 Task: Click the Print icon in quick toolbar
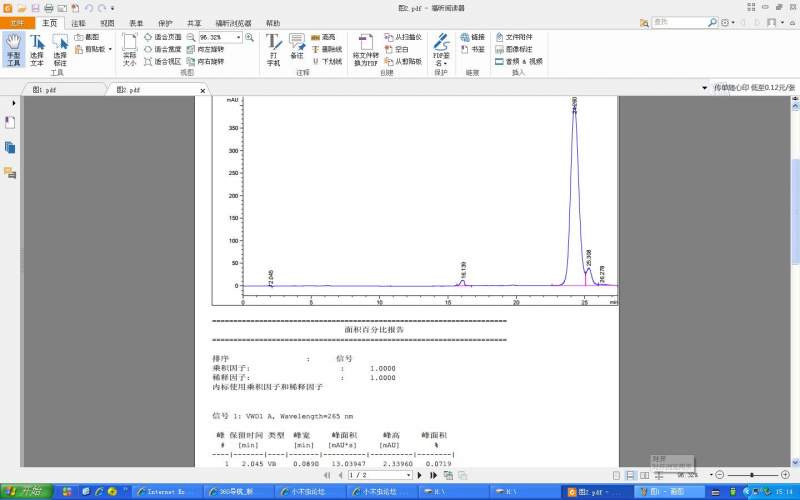48,8
